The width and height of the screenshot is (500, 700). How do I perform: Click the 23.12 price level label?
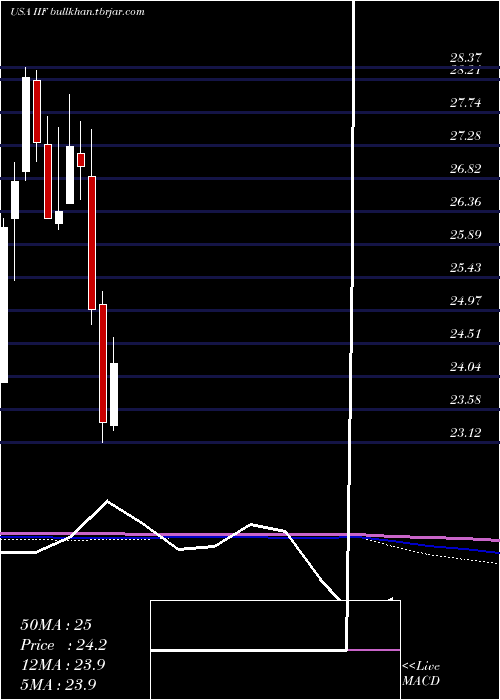pos(466,433)
